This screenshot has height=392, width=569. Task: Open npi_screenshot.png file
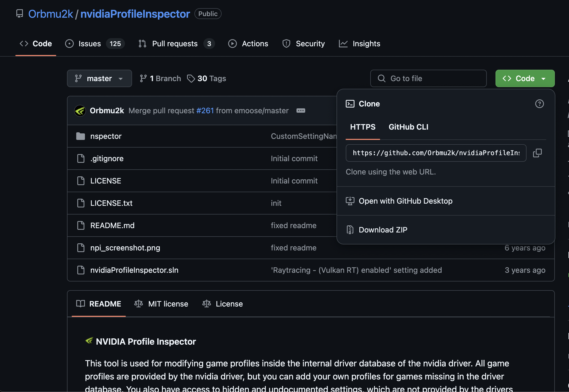click(125, 248)
